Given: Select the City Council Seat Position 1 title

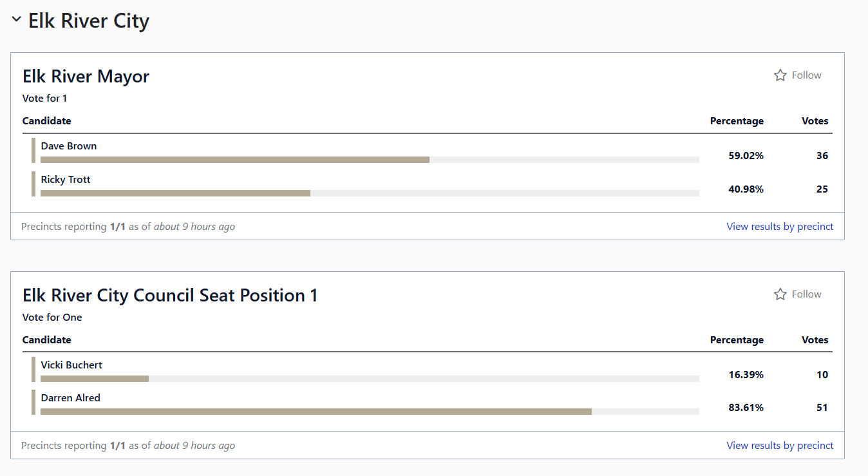Looking at the screenshot, I should click(x=170, y=296).
